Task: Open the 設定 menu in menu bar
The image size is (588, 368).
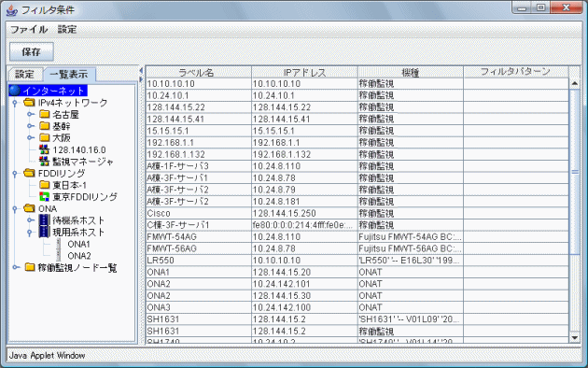Action: [x=67, y=29]
